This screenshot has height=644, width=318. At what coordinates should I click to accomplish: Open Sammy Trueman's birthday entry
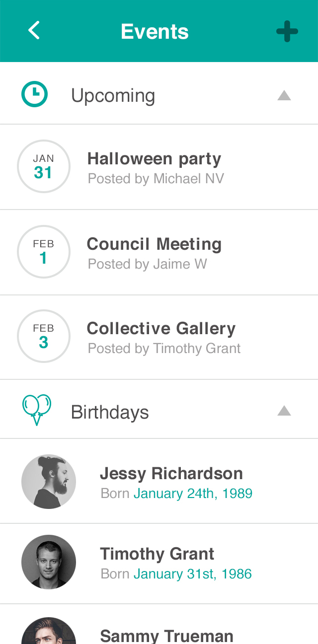pos(166,636)
